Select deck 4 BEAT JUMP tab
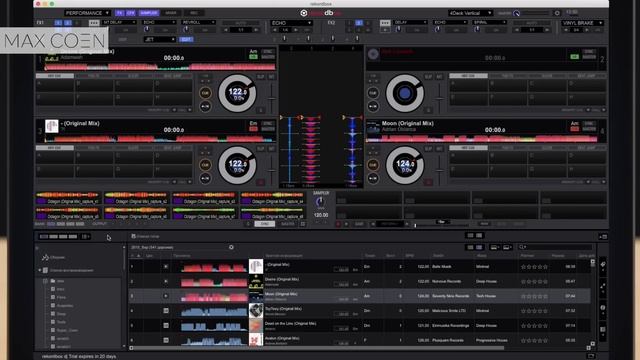Viewport: 640px width, 360px height. coord(586,148)
